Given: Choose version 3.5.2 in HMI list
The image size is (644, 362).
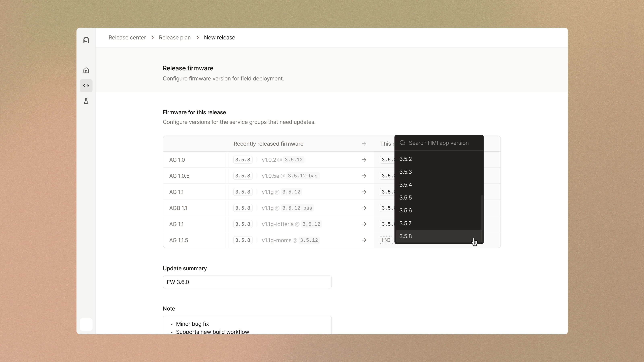Looking at the screenshot, I should click(x=406, y=159).
